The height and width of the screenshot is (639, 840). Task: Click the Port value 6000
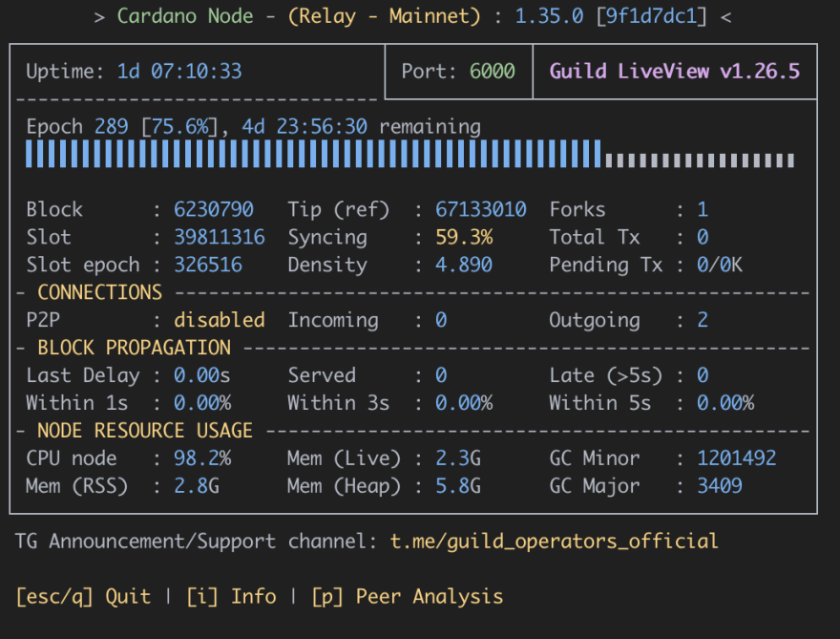(492, 72)
